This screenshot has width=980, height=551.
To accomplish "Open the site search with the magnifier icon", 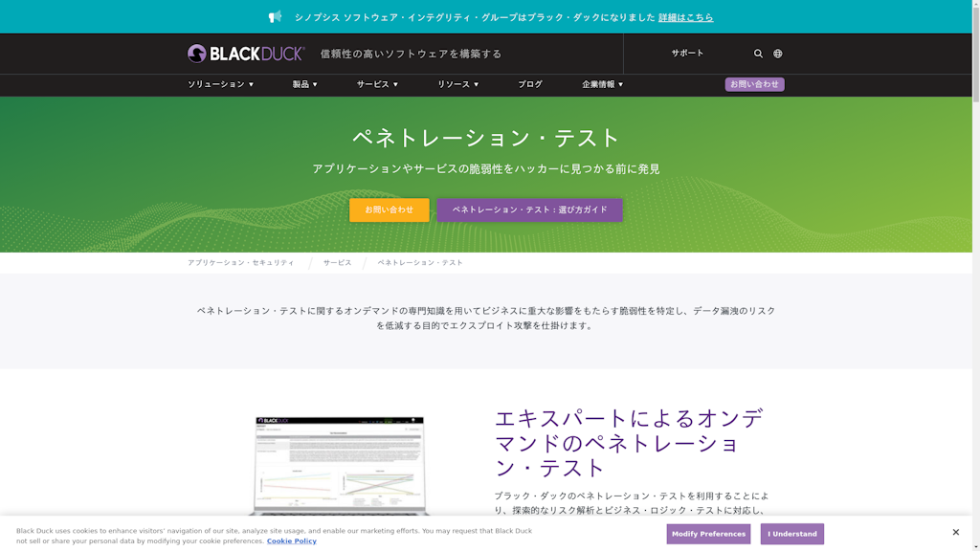I will [758, 54].
